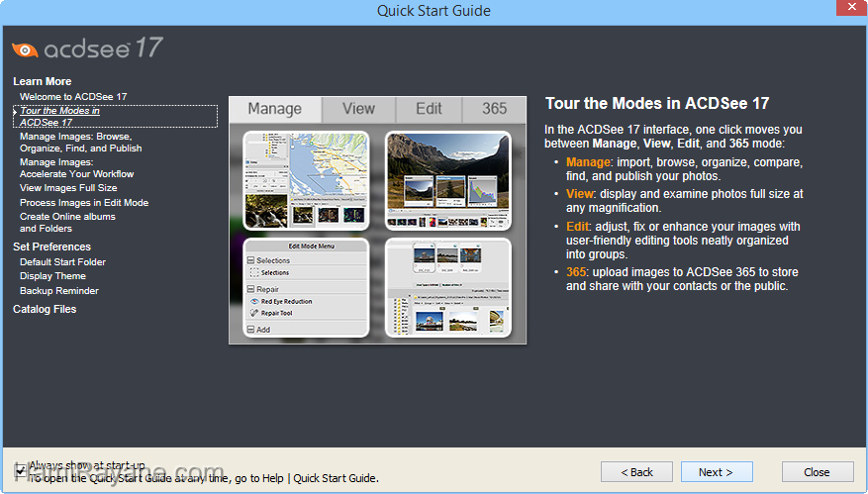Click the 365 tab in illustration
The height and width of the screenshot is (494, 868).
tap(494, 109)
